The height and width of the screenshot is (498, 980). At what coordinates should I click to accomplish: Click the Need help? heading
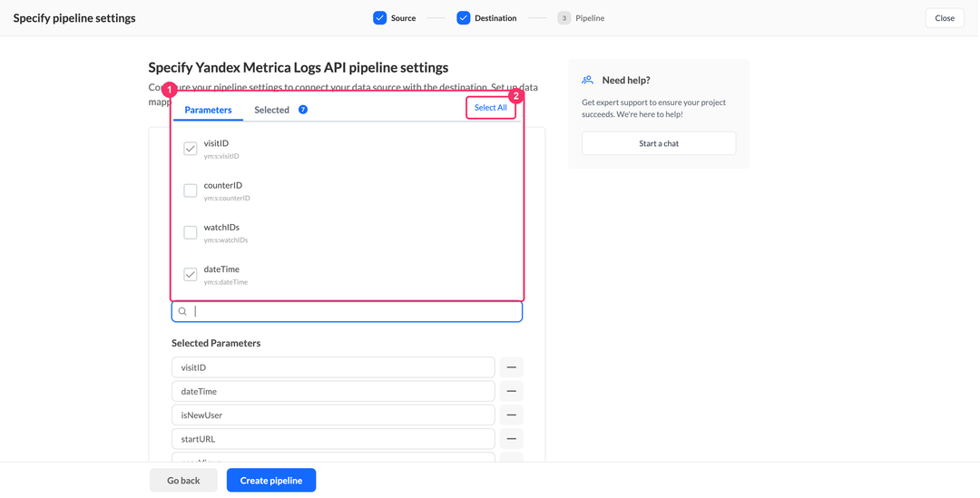[626, 80]
